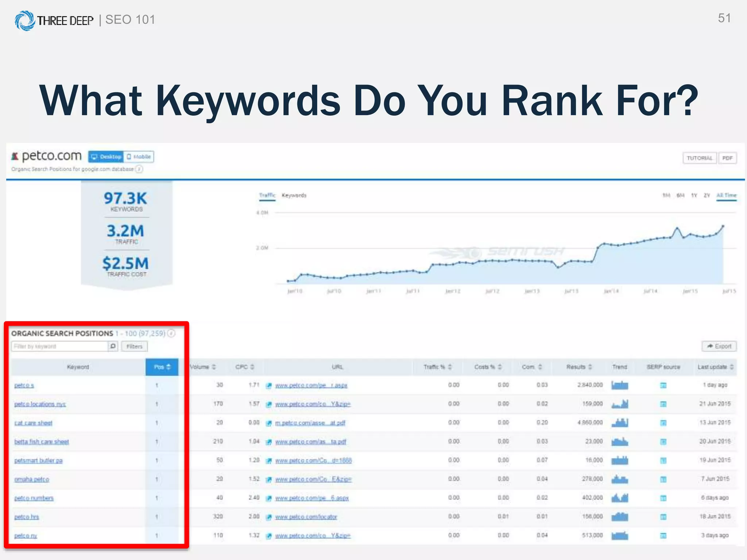Sort by Traffic % column
The image size is (747, 560).
[x=438, y=367]
